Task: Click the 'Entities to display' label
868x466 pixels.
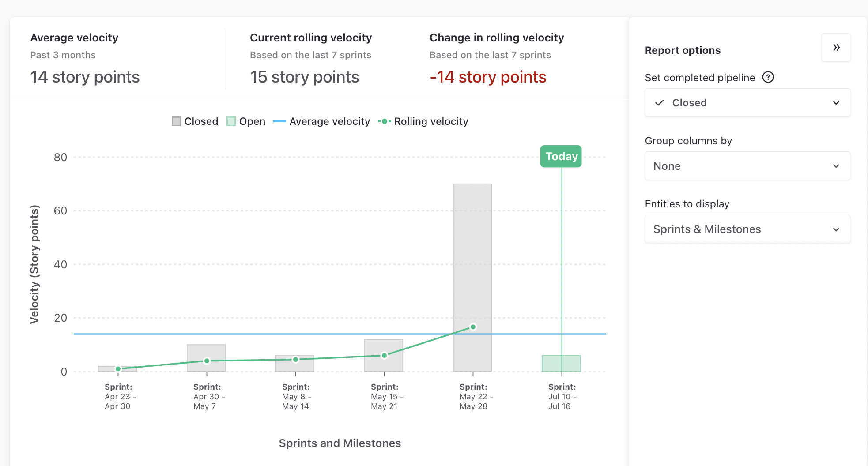Action: click(x=687, y=204)
